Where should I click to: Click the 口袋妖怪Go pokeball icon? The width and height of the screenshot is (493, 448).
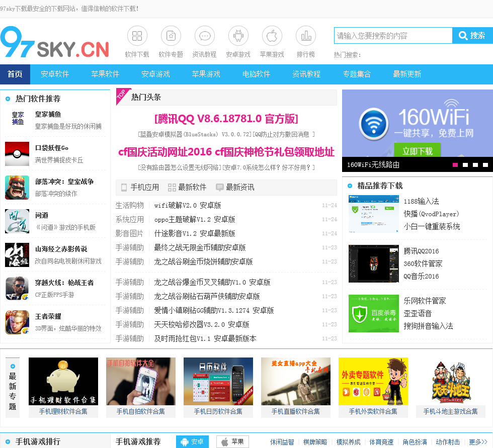click(x=17, y=154)
